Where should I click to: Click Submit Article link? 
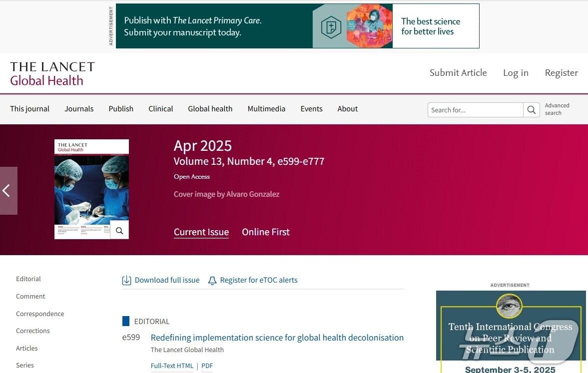tap(458, 73)
